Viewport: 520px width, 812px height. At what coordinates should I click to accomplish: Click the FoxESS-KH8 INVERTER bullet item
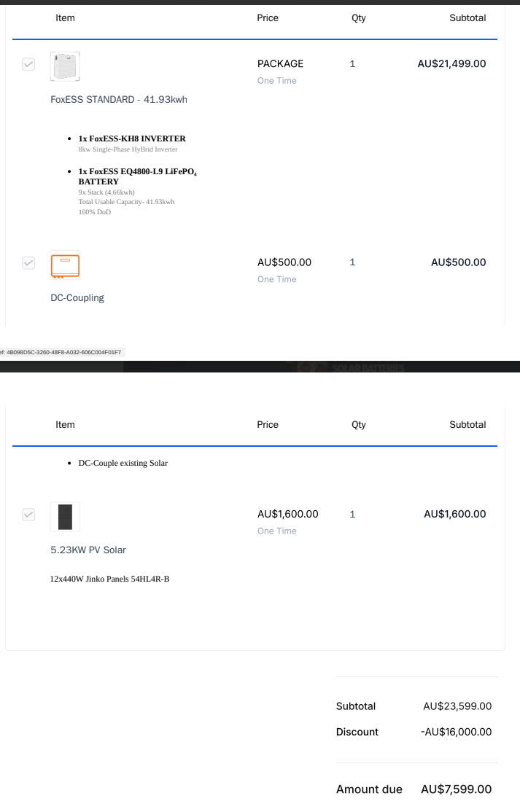click(132, 138)
